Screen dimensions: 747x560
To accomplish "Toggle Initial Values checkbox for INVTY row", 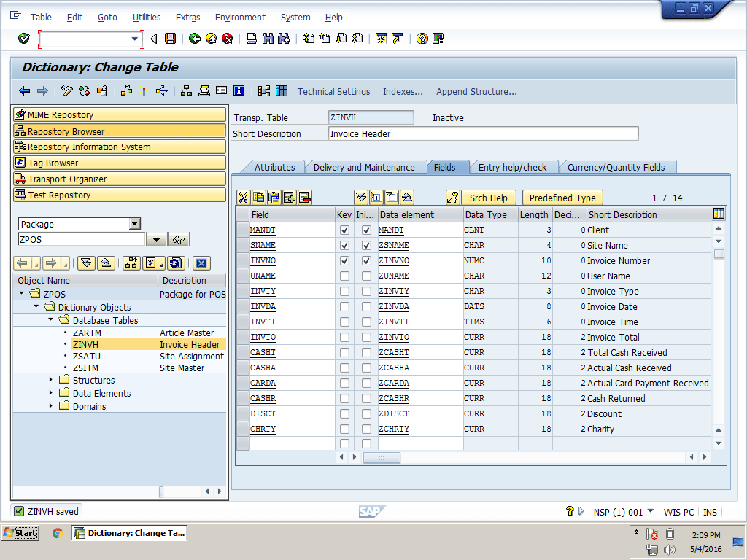I will point(366,292).
